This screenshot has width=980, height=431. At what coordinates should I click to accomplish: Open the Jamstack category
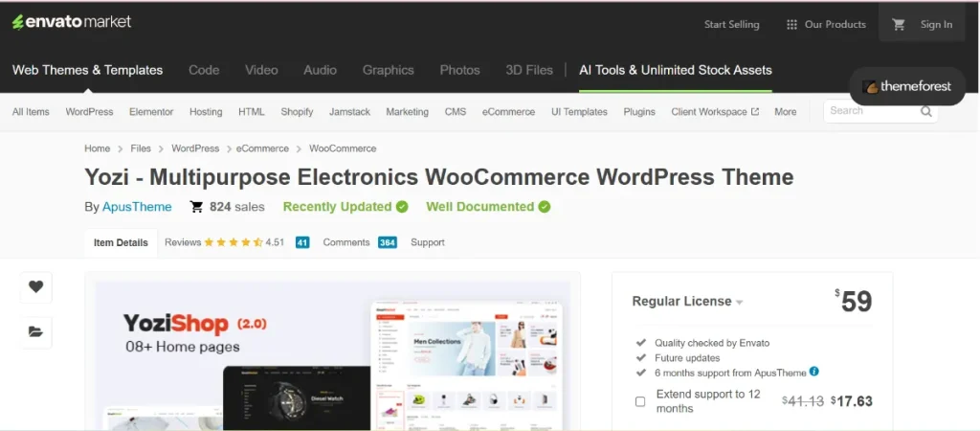click(x=350, y=112)
